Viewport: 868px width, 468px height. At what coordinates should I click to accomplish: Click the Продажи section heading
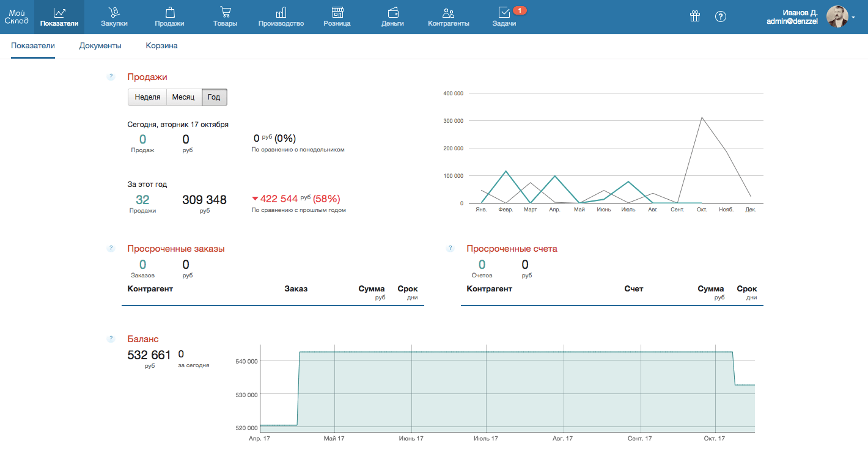point(147,77)
